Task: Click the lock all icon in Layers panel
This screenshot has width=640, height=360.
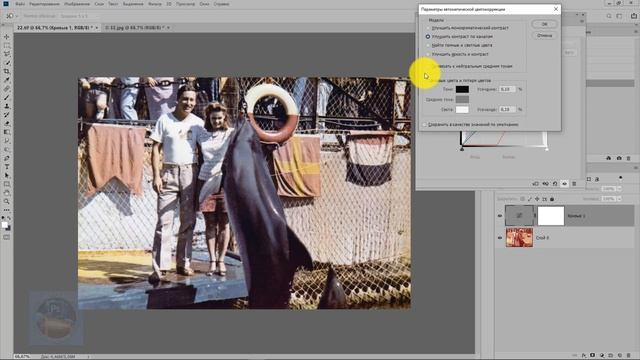Action: (552, 199)
